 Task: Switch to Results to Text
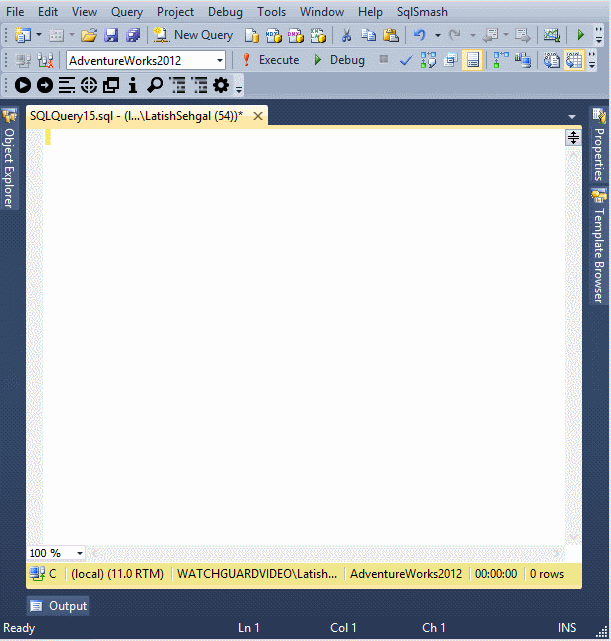(551, 61)
